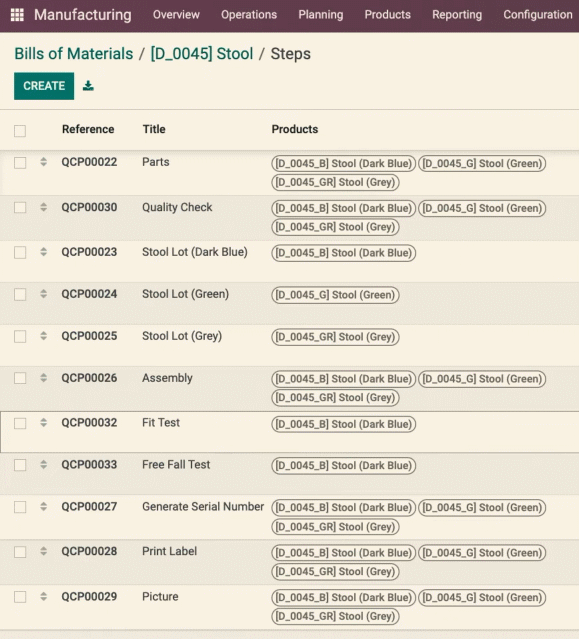
Task: Select the Free Fall Test row checkbox
Action: tap(20, 465)
